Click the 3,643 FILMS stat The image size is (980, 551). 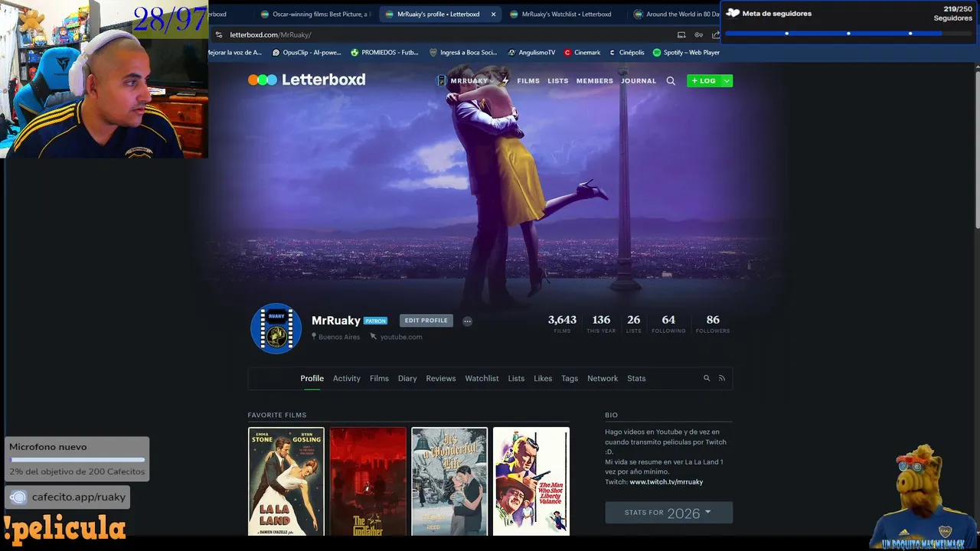[x=562, y=324]
